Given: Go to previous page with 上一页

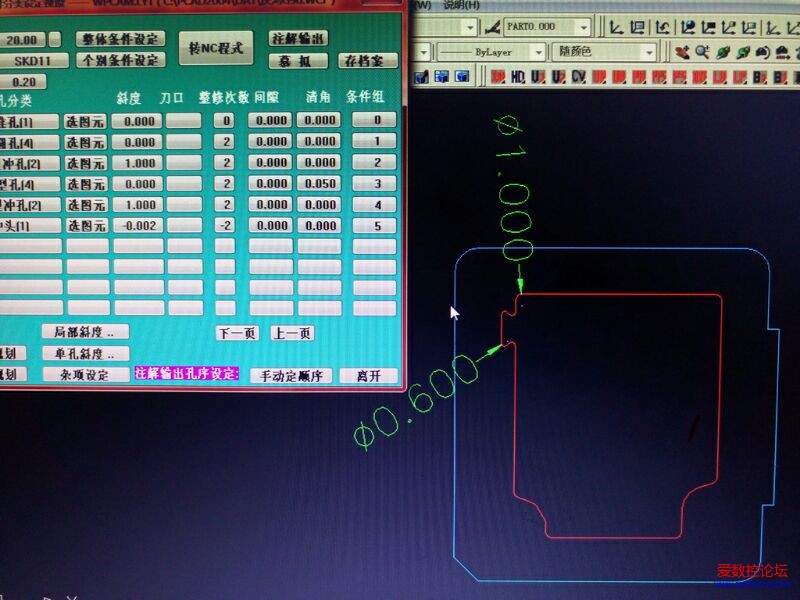Looking at the screenshot, I should [x=292, y=333].
